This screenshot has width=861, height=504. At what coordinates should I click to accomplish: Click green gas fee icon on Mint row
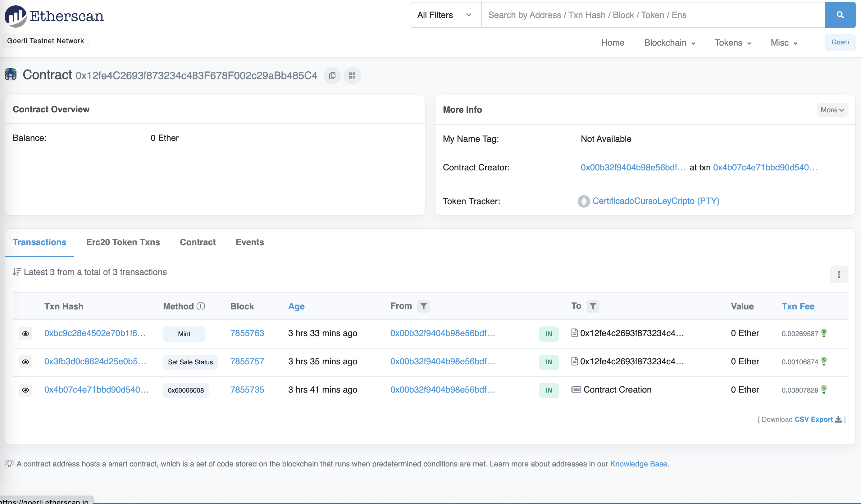[824, 333]
